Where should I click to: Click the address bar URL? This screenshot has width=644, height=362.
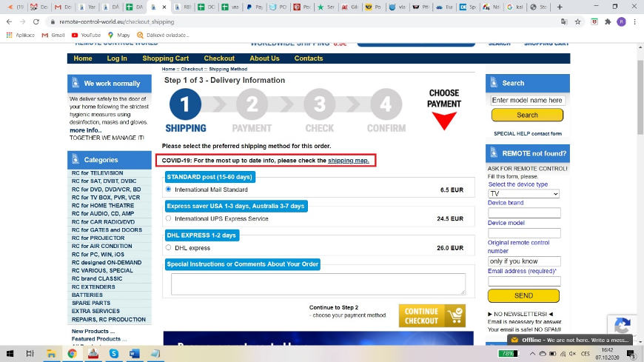point(117,21)
